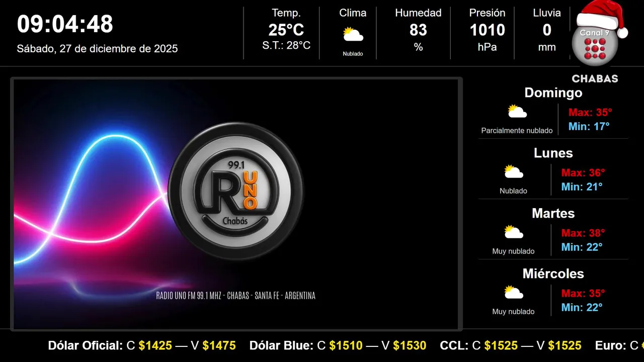
Task: Click the mm rain unit
Action: [x=547, y=47]
